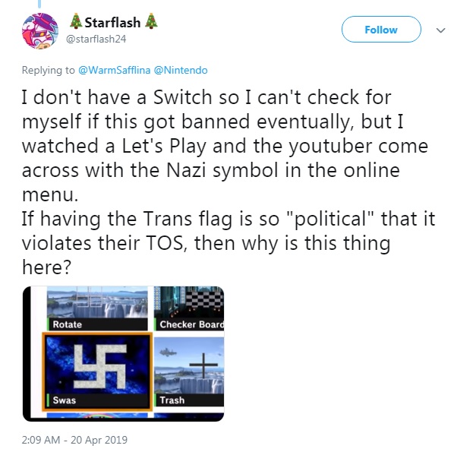Open the @WarmSafflina mention link

click(x=114, y=70)
